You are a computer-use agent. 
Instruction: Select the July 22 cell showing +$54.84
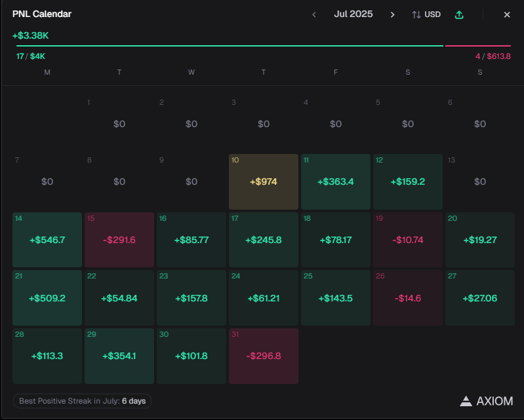(x=119, y=298)
